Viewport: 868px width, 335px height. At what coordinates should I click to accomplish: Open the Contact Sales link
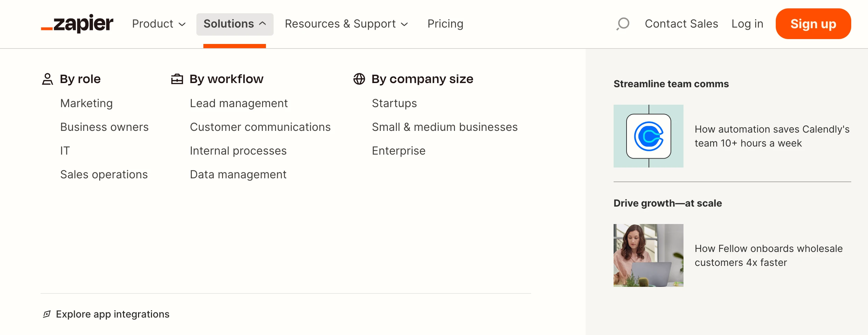pos(681,24)
